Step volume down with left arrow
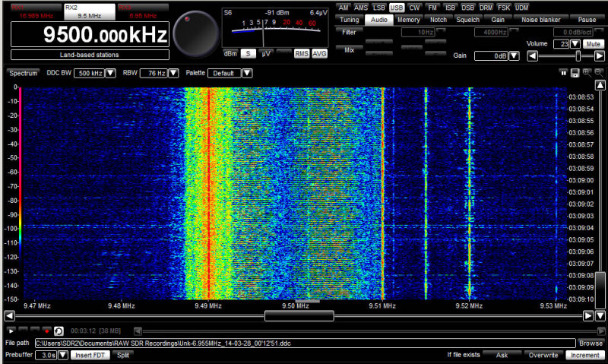Screen dimensions: 608x364 pyautogui.click(x=533, y=56)
